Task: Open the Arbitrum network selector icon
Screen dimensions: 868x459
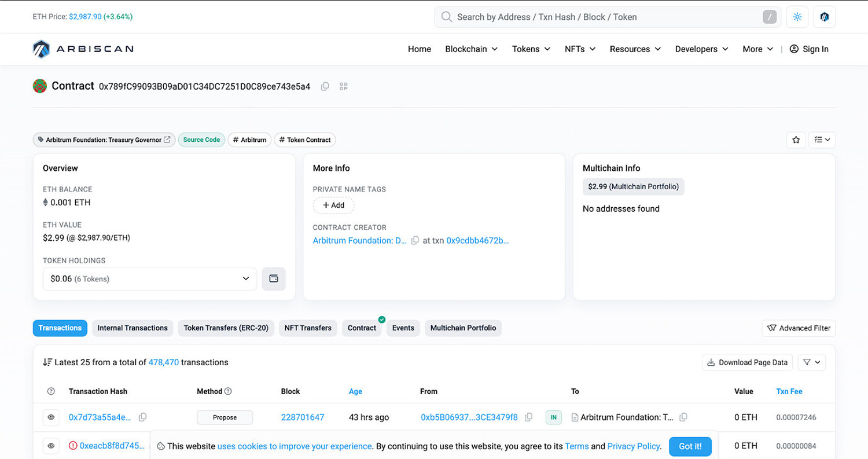Action: tap(824, 17)
